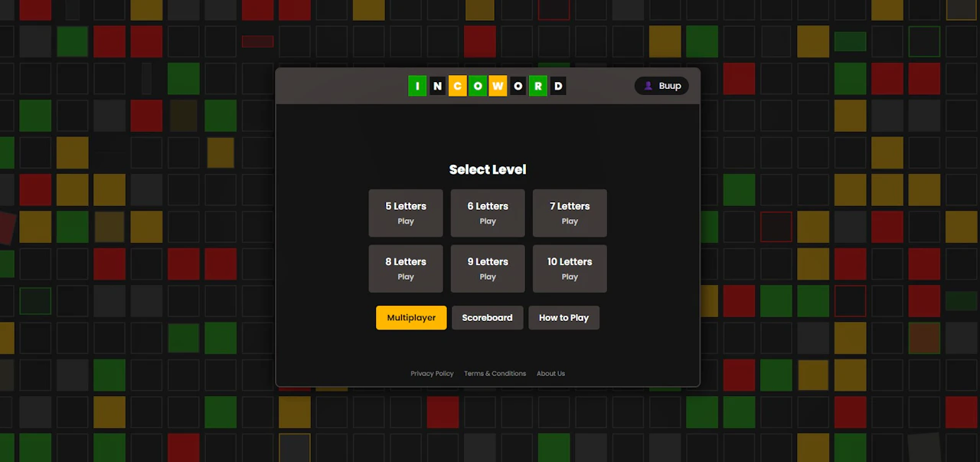The width and height of the screenshot is (980, 462).
Task: Read the Terms & Conditions
Action: [x=495, y=374]
